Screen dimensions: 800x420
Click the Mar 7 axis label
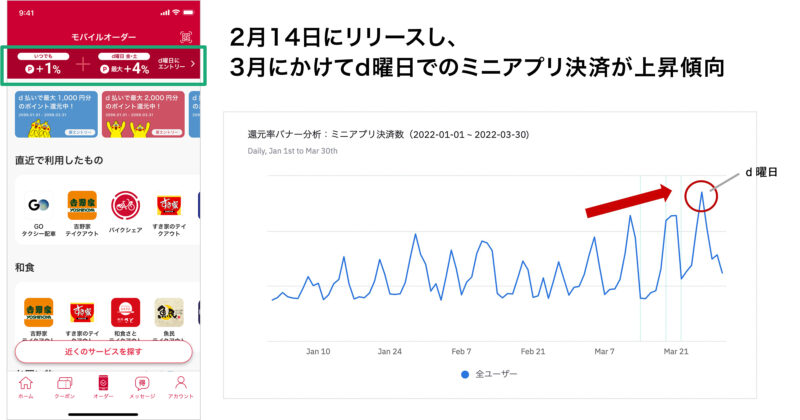click(x=605, y=352)
